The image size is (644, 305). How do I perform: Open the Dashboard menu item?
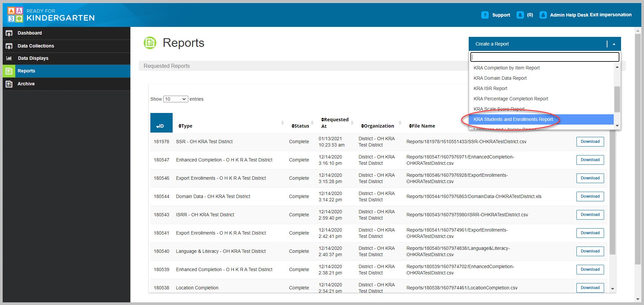click(x=67, y=33)
